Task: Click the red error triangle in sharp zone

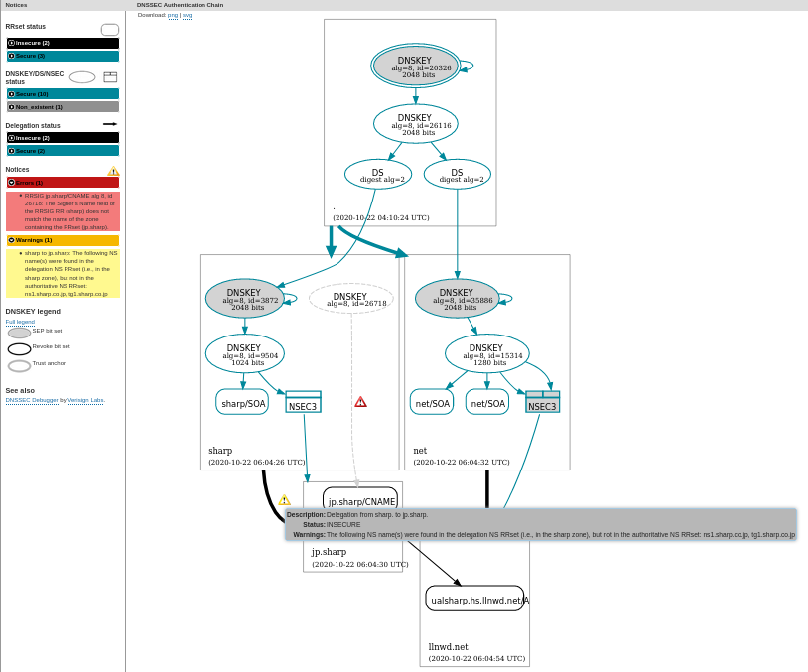Action: [x=361, y=402]
